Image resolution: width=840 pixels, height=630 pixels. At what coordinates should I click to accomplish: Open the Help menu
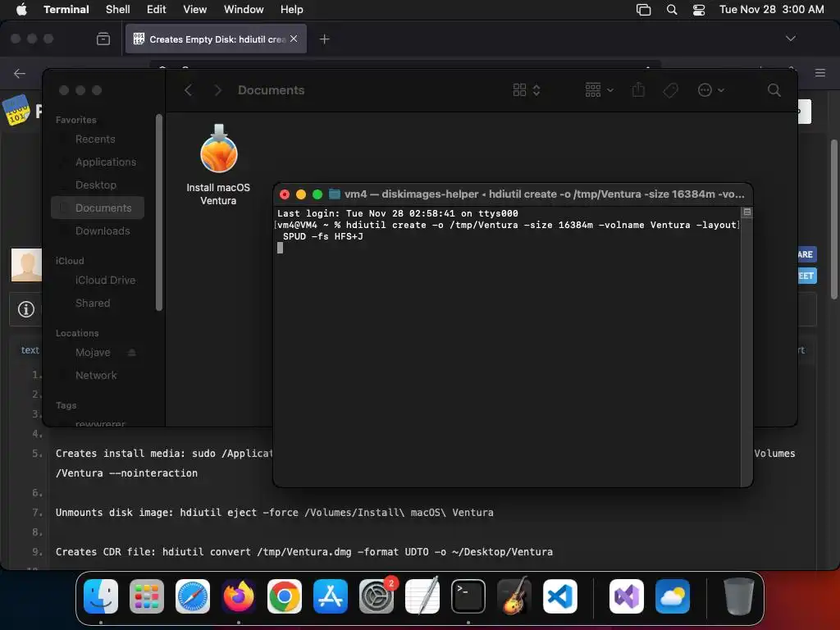292,9
